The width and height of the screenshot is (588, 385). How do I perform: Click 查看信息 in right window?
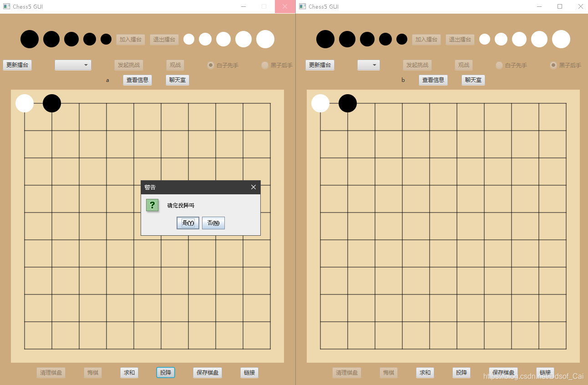(x=433, y=80)
